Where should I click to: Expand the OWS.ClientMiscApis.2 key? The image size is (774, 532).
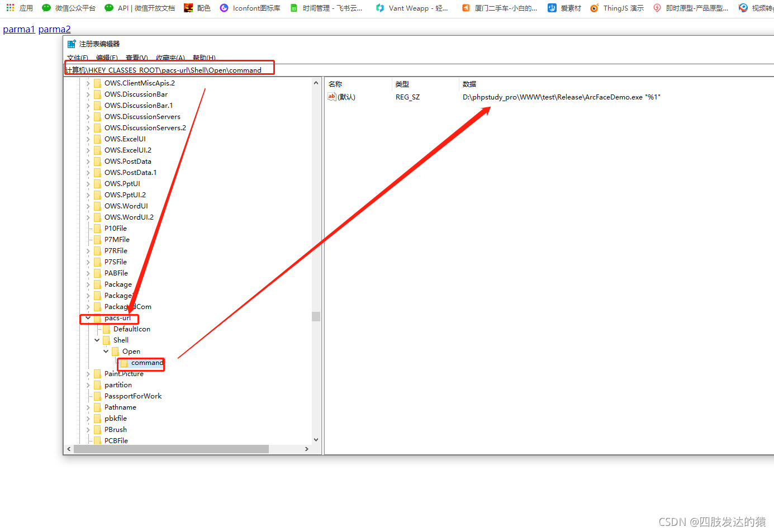[88, 83]
